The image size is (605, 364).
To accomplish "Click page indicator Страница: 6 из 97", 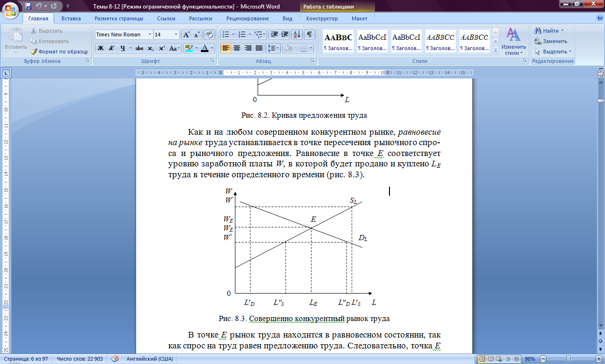I will pos(26,359).
